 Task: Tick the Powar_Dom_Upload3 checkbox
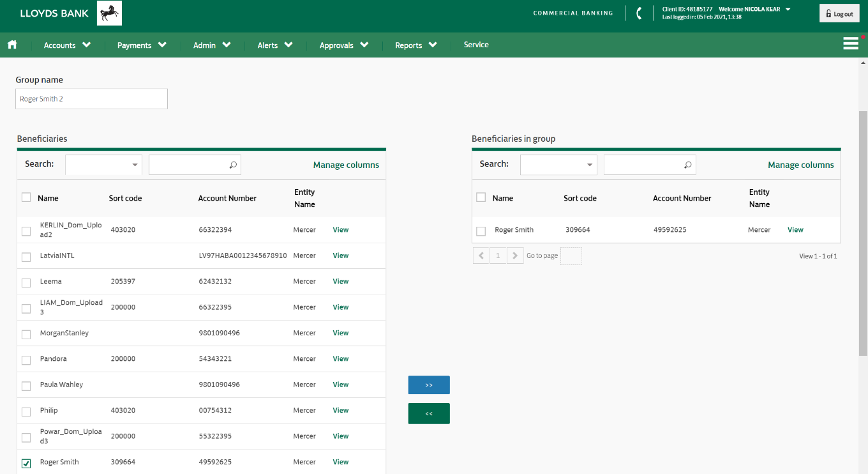26,438
